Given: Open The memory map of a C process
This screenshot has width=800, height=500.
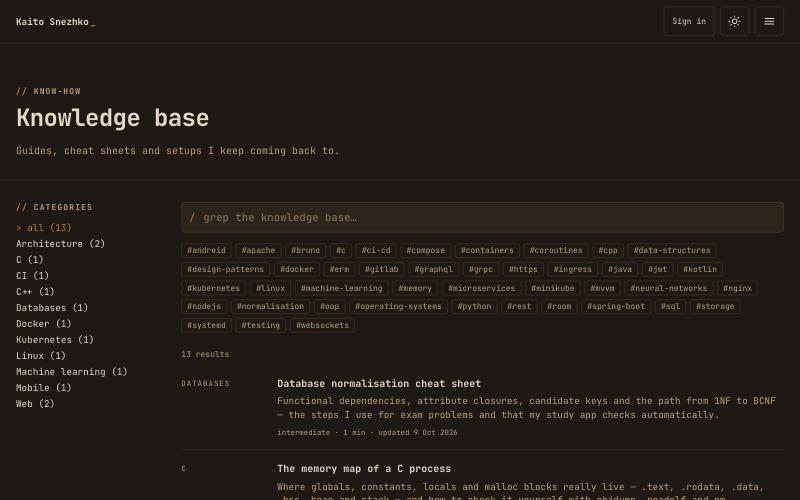Looking at the screenshot, I should coord(364,469).
